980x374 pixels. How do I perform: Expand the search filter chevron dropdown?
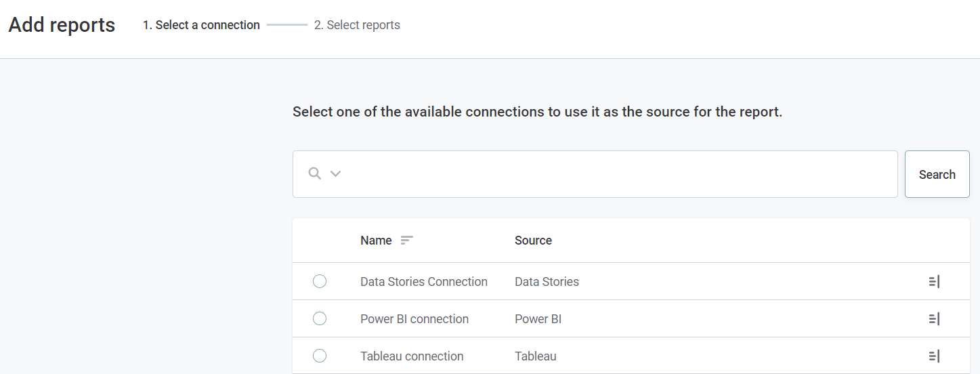coord(335,173)
